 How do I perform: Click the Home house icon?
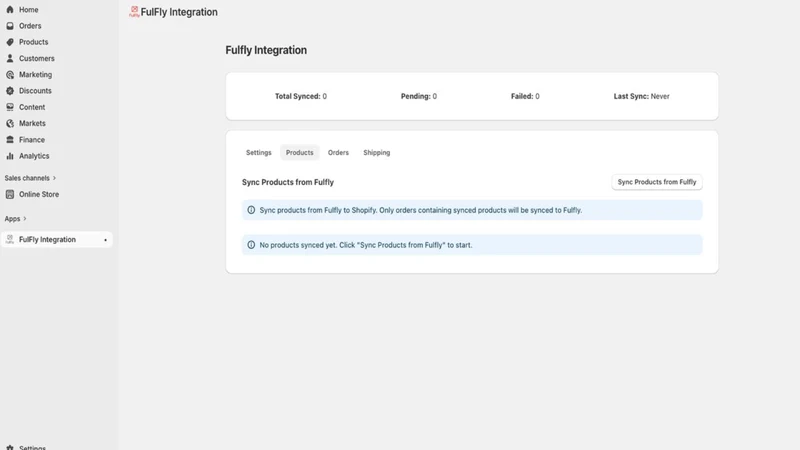pyautogui.click(x=10, y=10)
